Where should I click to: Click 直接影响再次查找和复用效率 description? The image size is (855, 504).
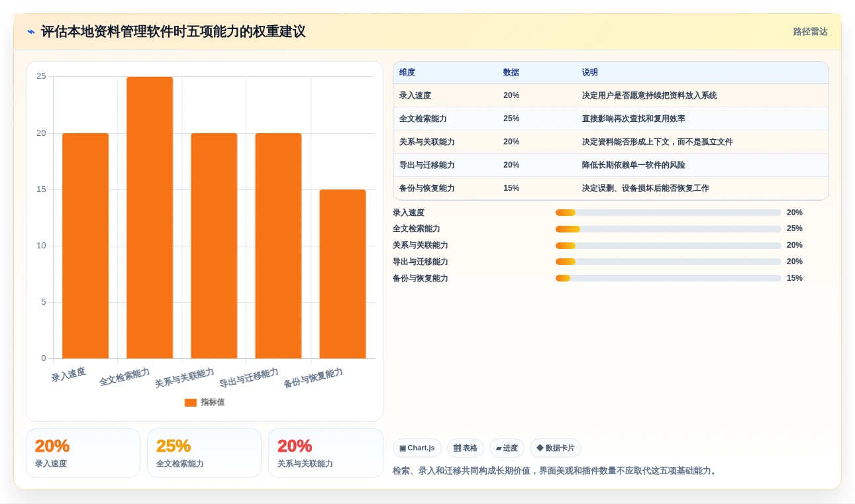tap(634, 119)
